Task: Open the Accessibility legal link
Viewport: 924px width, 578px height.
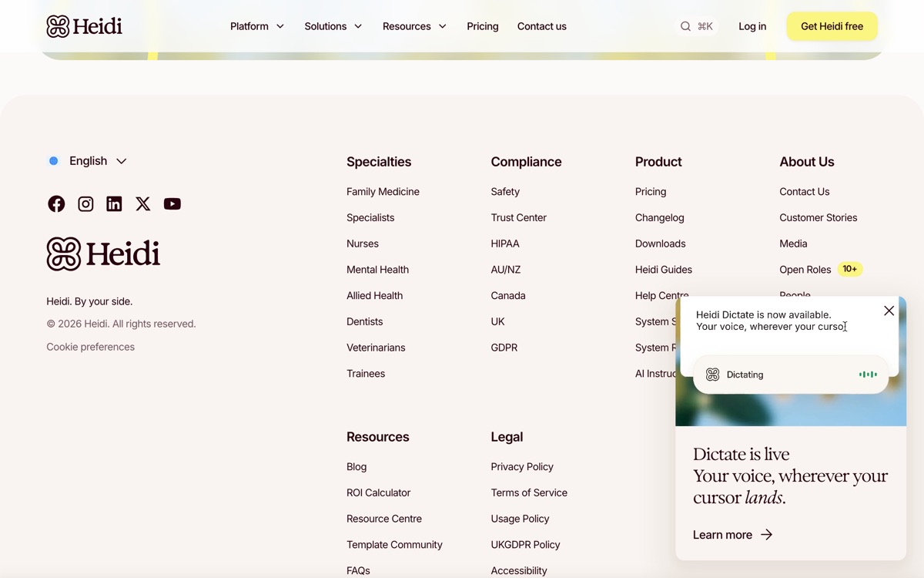Action: point(519,571)
